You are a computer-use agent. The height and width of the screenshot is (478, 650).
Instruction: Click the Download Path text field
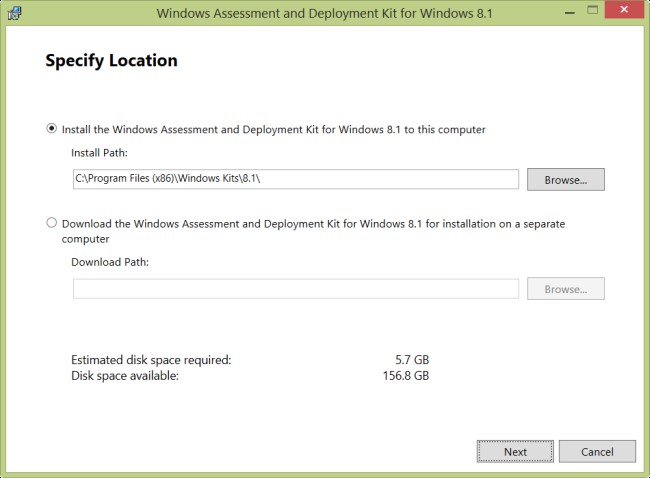point(296,289)
